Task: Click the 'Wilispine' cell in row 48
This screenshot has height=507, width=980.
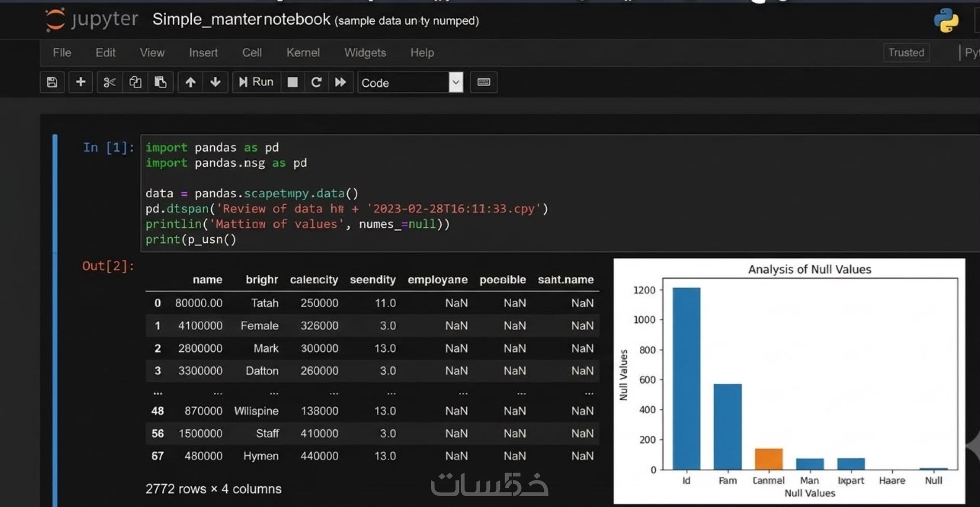Action: point(256,411)
